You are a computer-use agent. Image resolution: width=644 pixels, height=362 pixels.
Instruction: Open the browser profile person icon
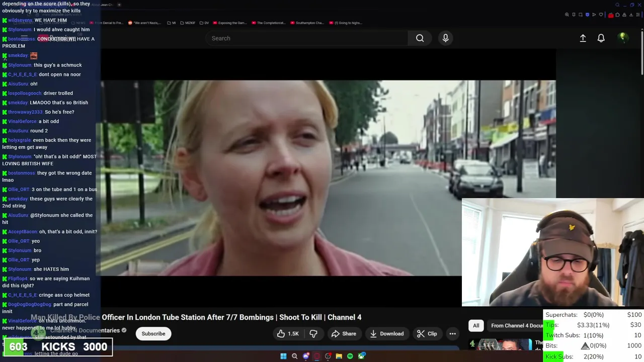click(624, 15)
